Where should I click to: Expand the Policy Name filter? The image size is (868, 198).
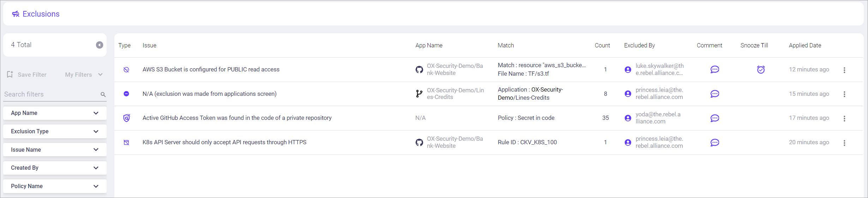tap(55, 186)
